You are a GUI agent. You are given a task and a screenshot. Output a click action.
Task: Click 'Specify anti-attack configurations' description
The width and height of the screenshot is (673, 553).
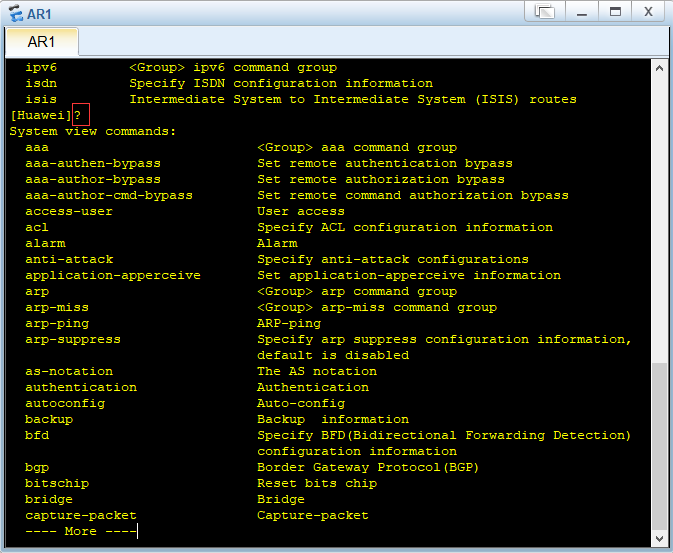point(393,259)
